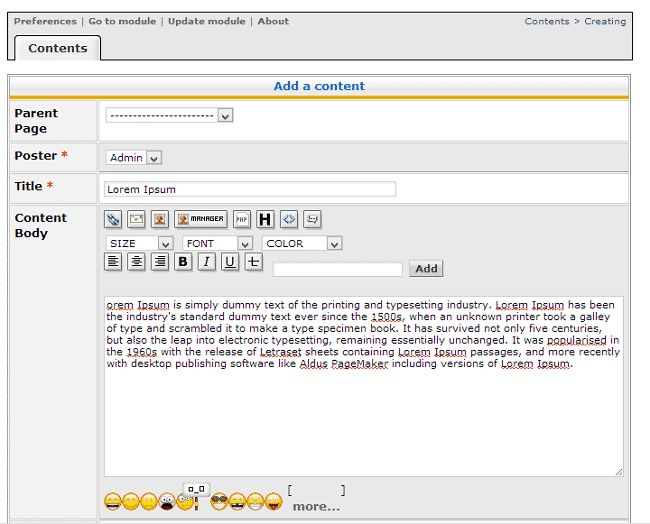Insert the sunglasses smiley

pos(219,502)
